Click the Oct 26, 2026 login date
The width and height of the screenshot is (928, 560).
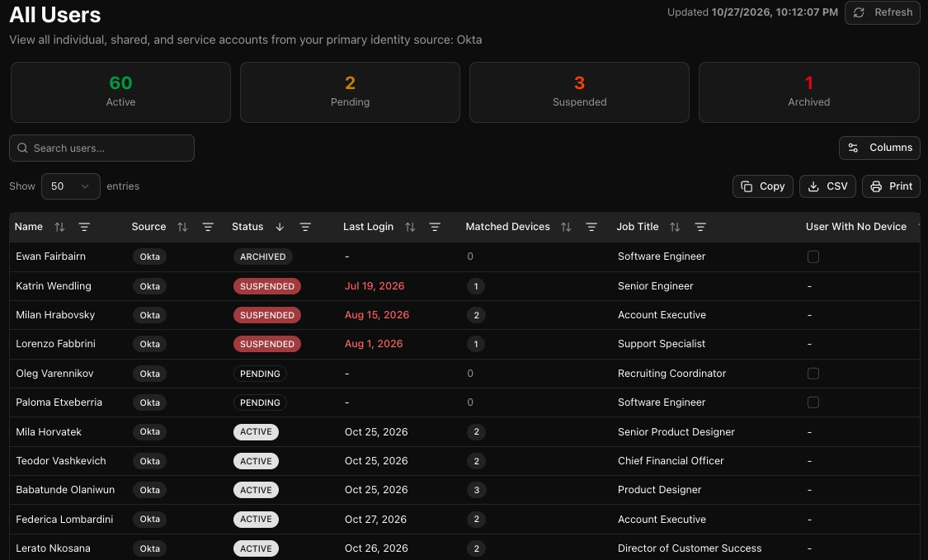pyautogui.click(x=376, y=548)
